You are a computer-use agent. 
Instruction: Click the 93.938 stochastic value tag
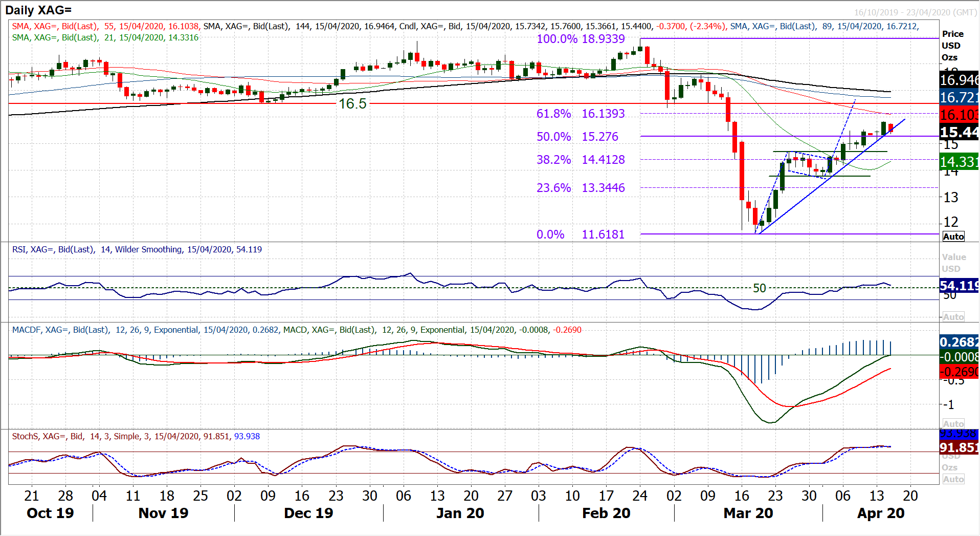tap(959, 434)
